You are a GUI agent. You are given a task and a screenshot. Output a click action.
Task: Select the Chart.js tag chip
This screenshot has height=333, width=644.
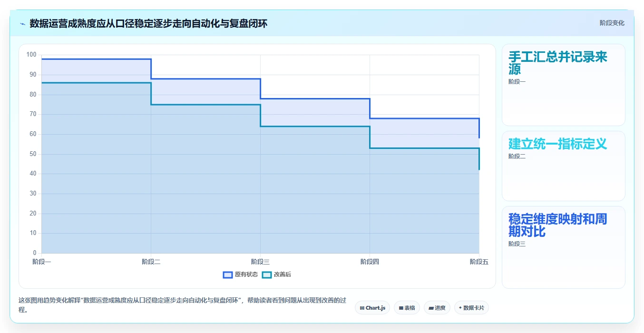[x=372, y=308]
